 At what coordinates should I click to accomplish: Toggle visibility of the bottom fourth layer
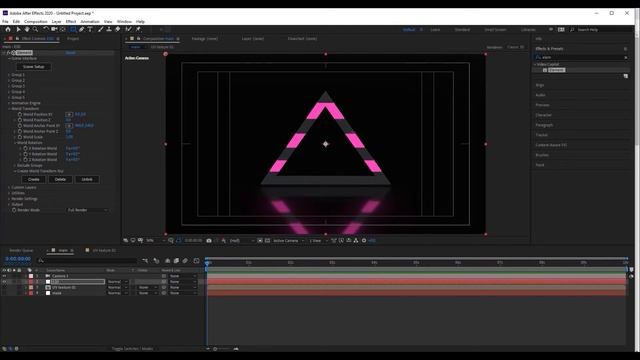coord(4,293)
